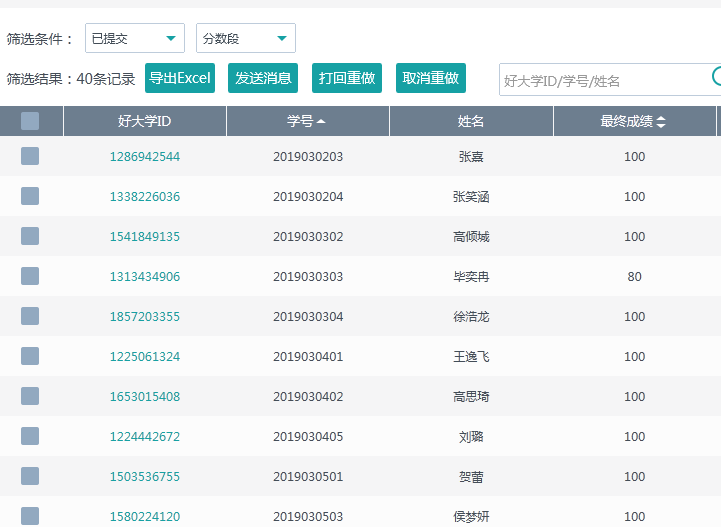The width and height of the screenshot is (721, 527).
Task: Check the row for 贺蕾
Action: click(x=30, y=476)
